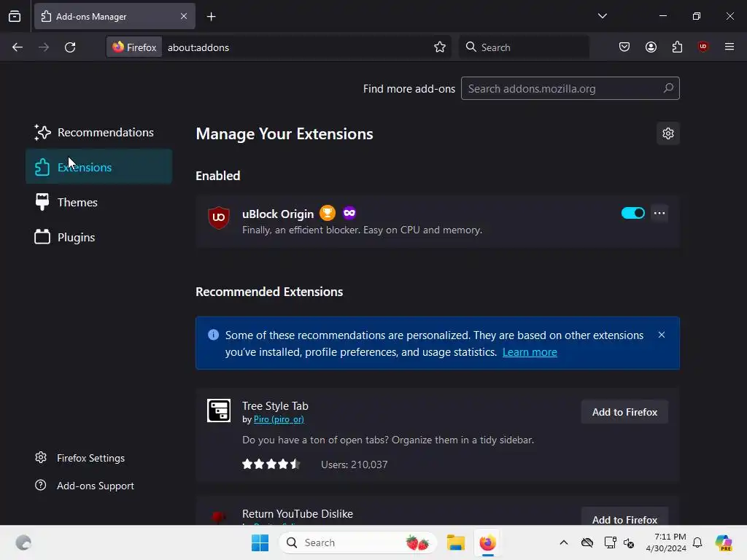This screenshot has width=747, height=560.
Task: Focus the toolbar Search box
Action: click(x=524, y=47)
